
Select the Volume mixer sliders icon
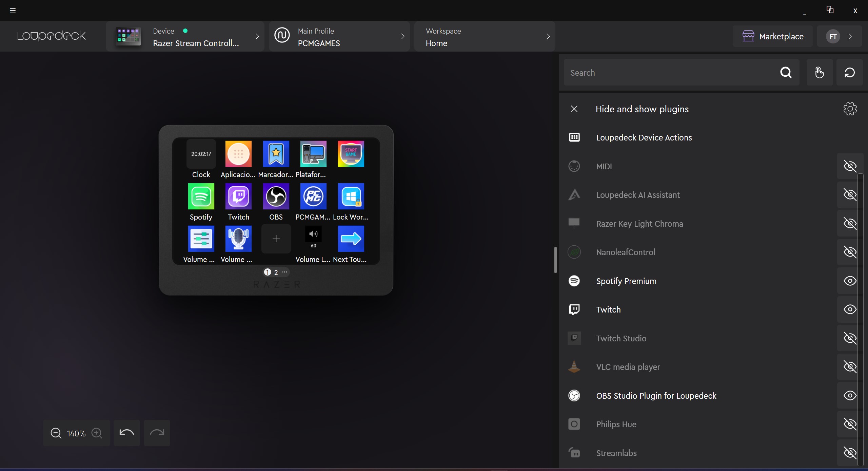tap(201, 239)
